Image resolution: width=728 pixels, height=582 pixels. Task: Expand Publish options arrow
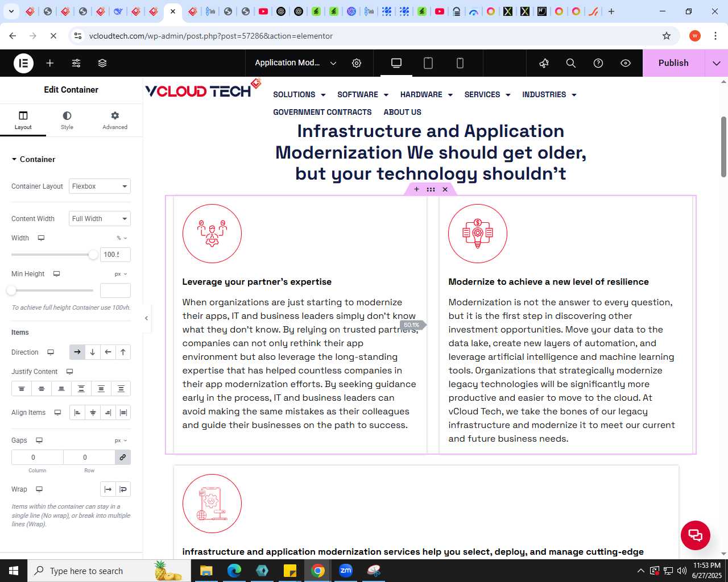tap(717, 63)
